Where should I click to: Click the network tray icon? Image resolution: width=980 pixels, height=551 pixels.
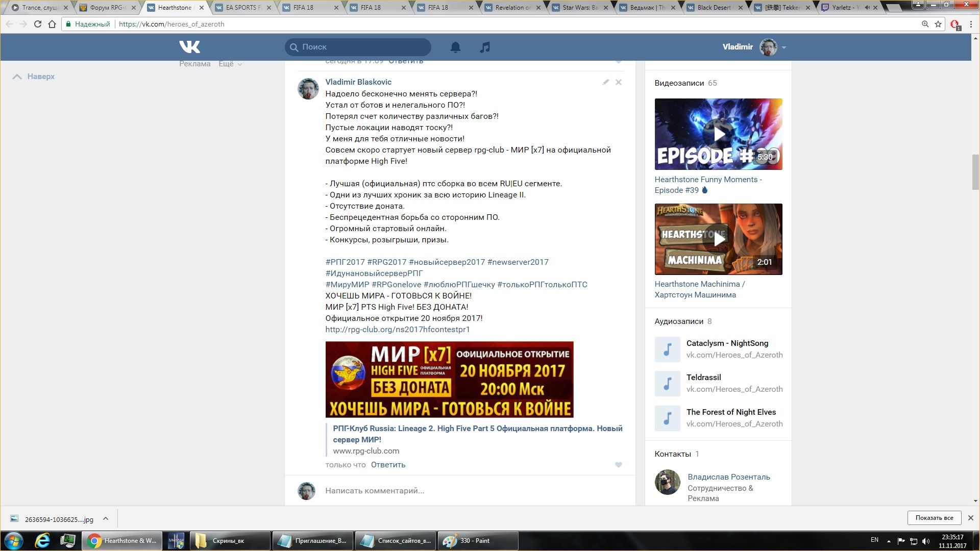[x=914, y=541]
